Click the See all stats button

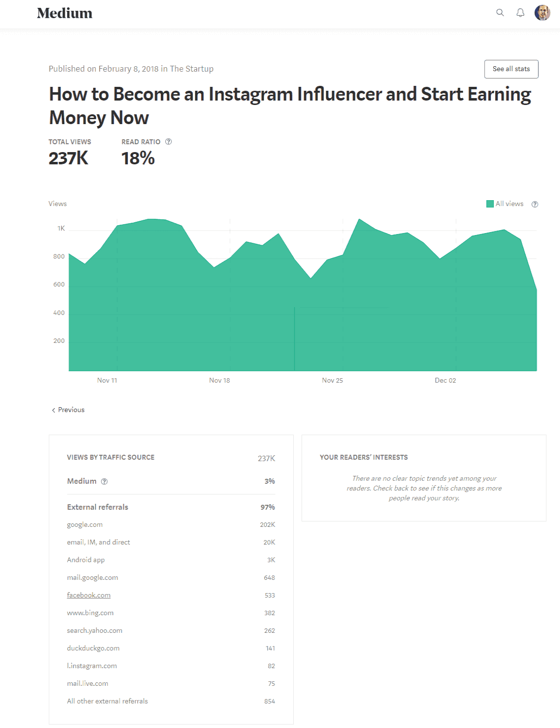(x=511, y=69)
